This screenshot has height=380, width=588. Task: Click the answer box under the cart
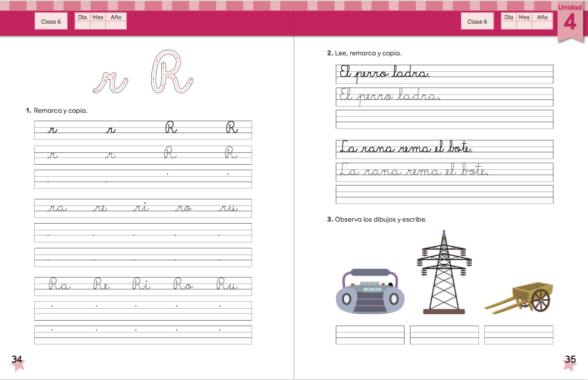(x=518, y=335)
